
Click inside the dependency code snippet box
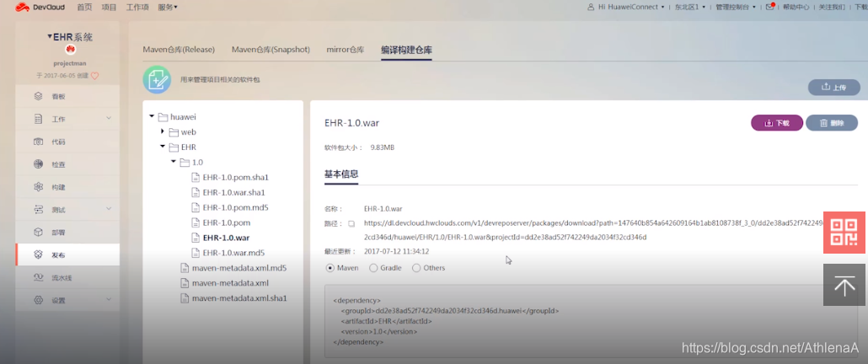[x=591, y=321]
